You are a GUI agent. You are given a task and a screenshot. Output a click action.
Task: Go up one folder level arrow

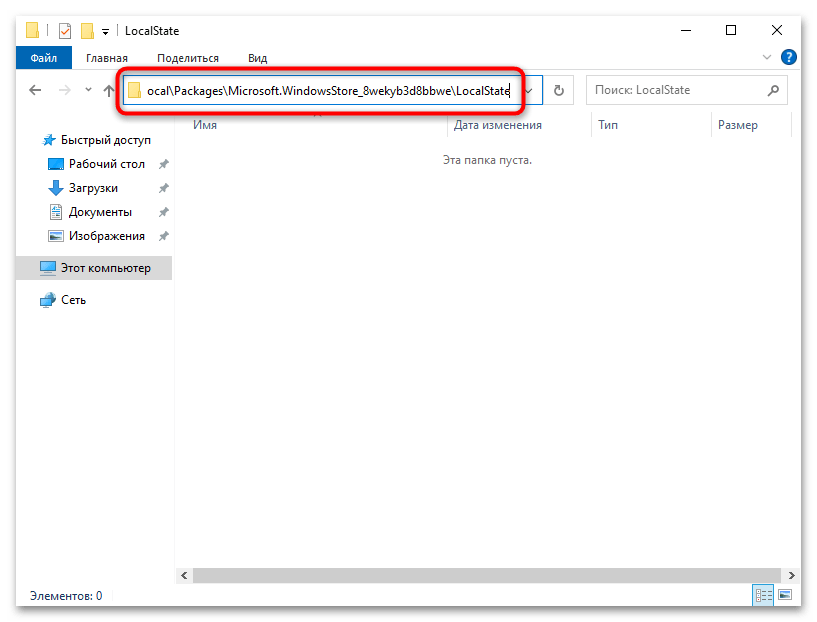click(x=108, y=90)
